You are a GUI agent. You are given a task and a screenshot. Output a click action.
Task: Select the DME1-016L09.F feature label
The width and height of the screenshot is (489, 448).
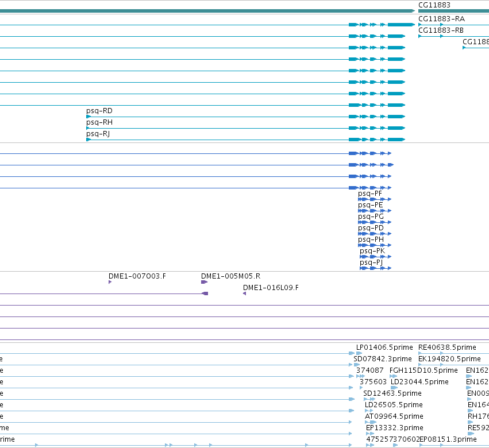[x=271, y=288]
